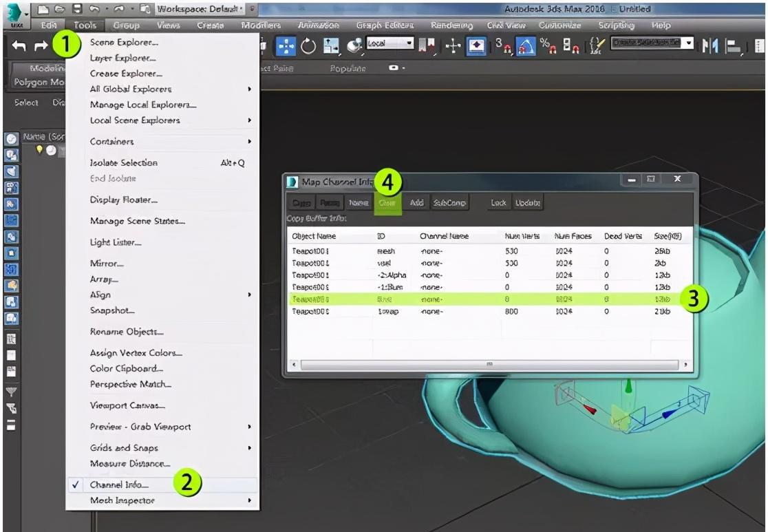Toggle Display Shapes filter in Scene Explorer
768x532 pixels.
(12, 156)
